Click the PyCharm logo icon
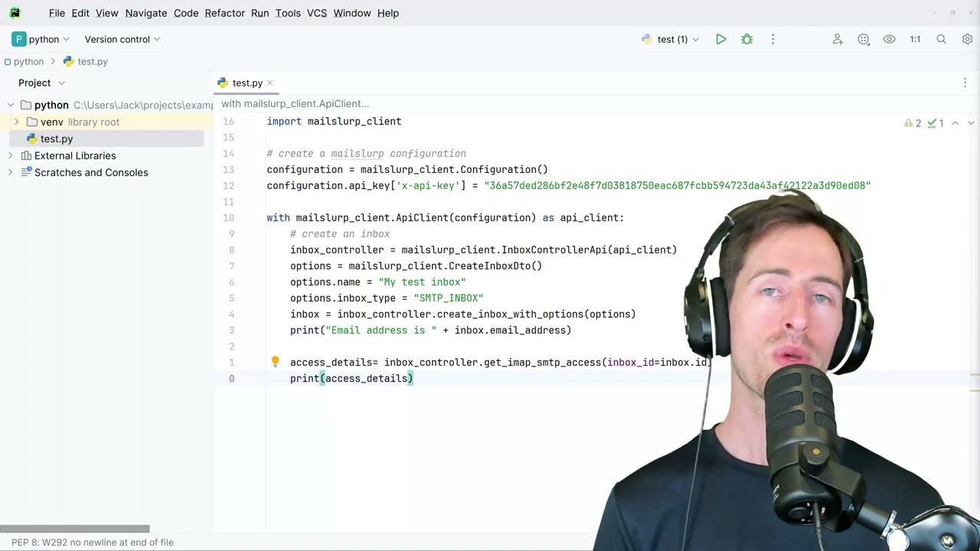Image resolution: width=980 pixels, height=551 pixels. click(x=15, y=13)
